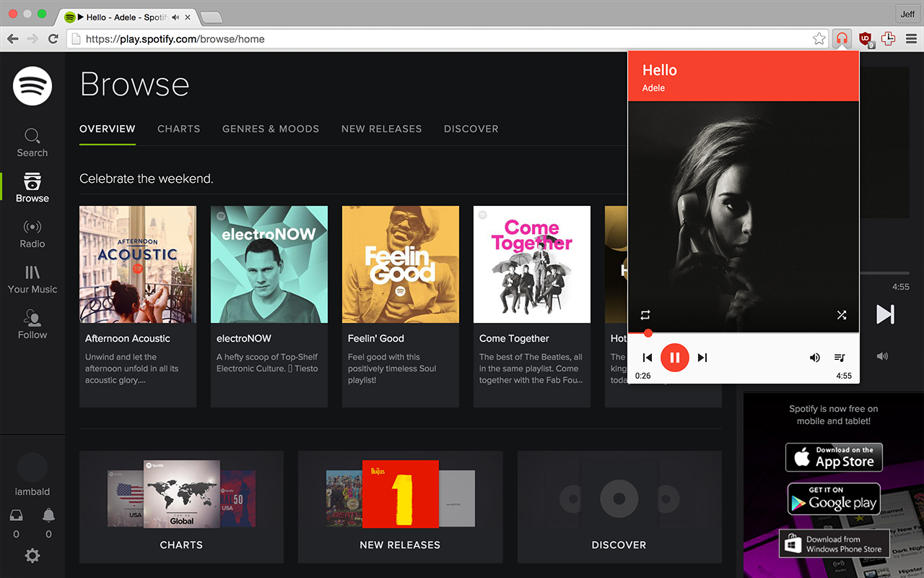
Task: Click the volume icon in popup player
Action: coord(815,358)
